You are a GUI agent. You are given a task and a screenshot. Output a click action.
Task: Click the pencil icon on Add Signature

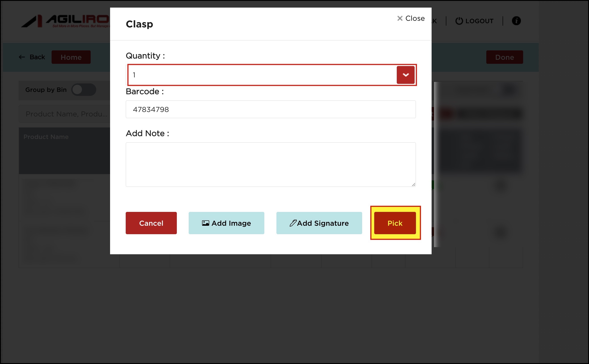coord(293,223)
